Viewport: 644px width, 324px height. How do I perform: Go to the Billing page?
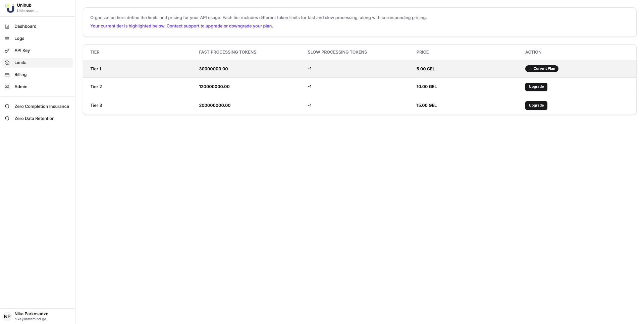[x=20, y=75]
